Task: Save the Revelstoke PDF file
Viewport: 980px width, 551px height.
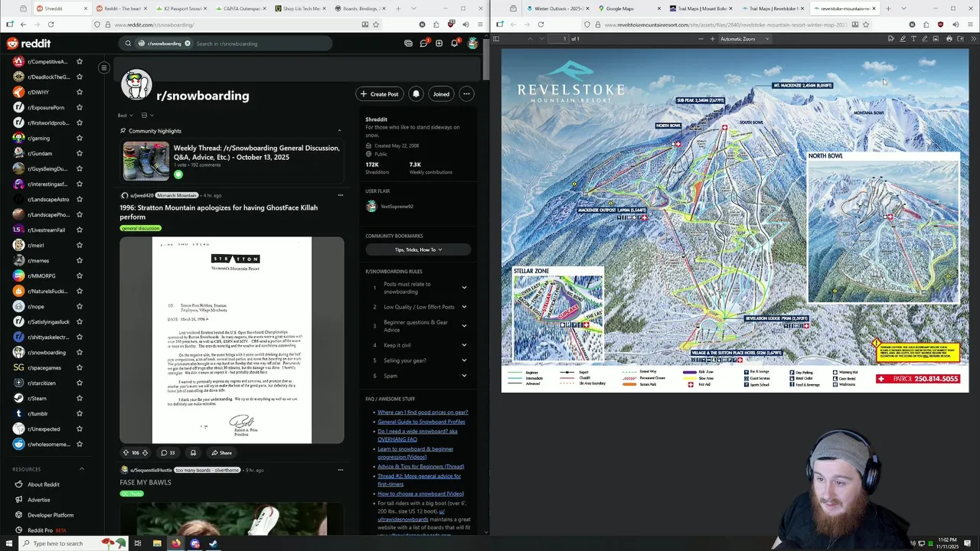Action: point(961,39)
